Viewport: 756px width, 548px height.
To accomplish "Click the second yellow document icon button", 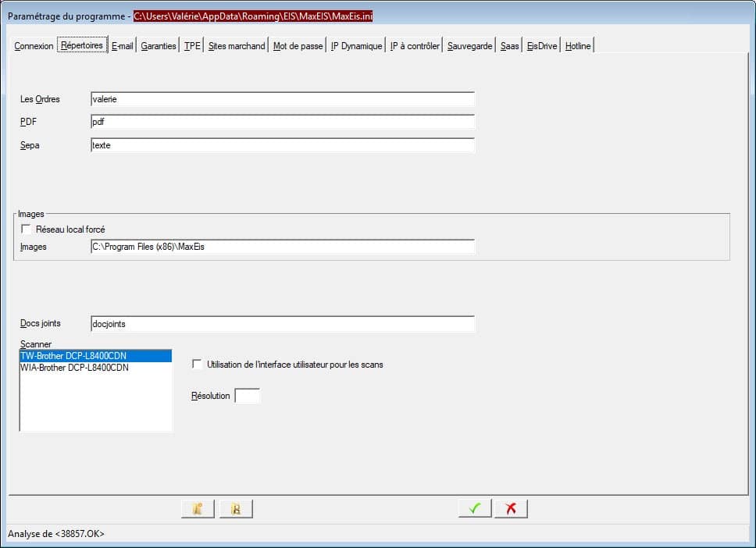I will pos(236,509).
